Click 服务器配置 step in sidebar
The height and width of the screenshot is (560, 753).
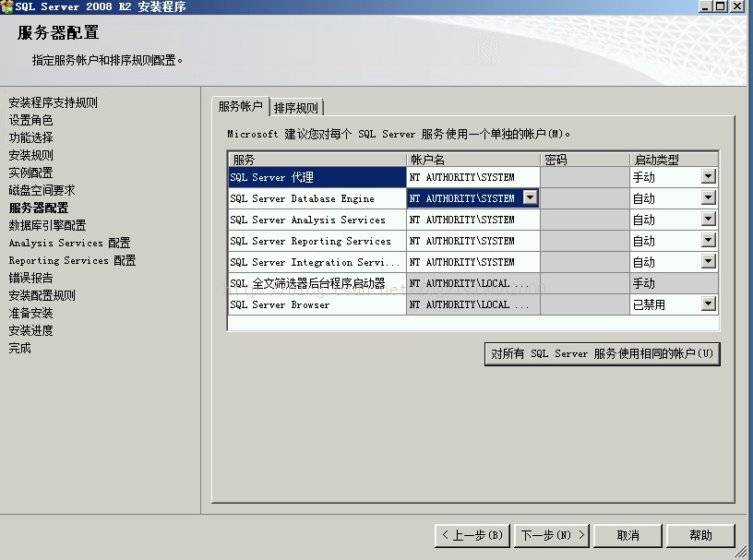[39, 208]
